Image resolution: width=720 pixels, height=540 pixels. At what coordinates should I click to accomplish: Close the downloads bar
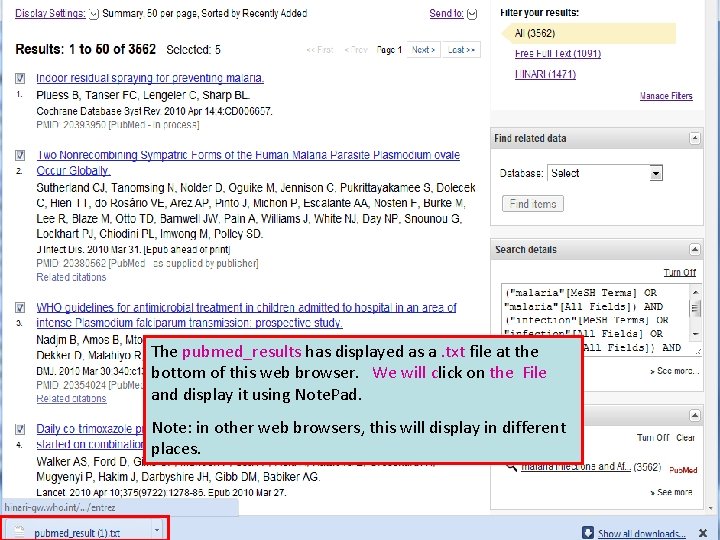pyautogui.click(x=703, y=533)
